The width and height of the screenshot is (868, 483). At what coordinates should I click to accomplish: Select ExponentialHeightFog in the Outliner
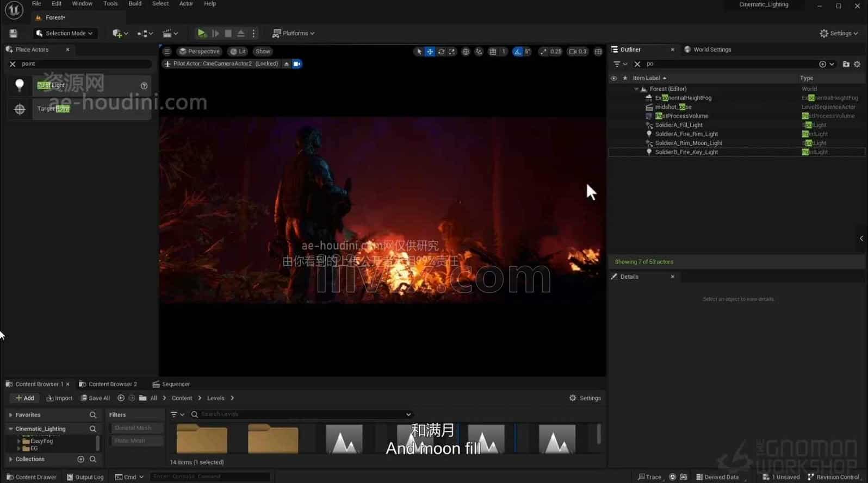click(683, 98)
